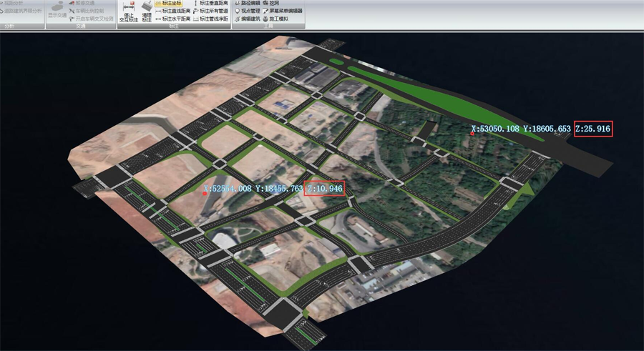Open the 路径编辑 path editing tool

[x=248, y=4]
